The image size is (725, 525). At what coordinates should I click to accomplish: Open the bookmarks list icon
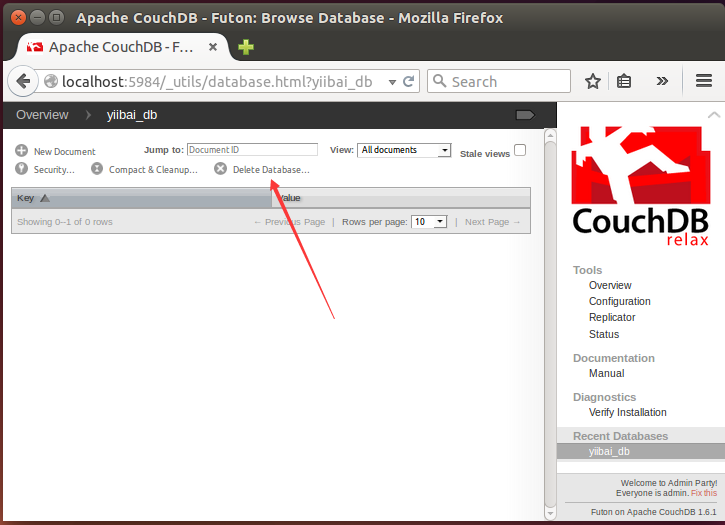coord(624,82)
